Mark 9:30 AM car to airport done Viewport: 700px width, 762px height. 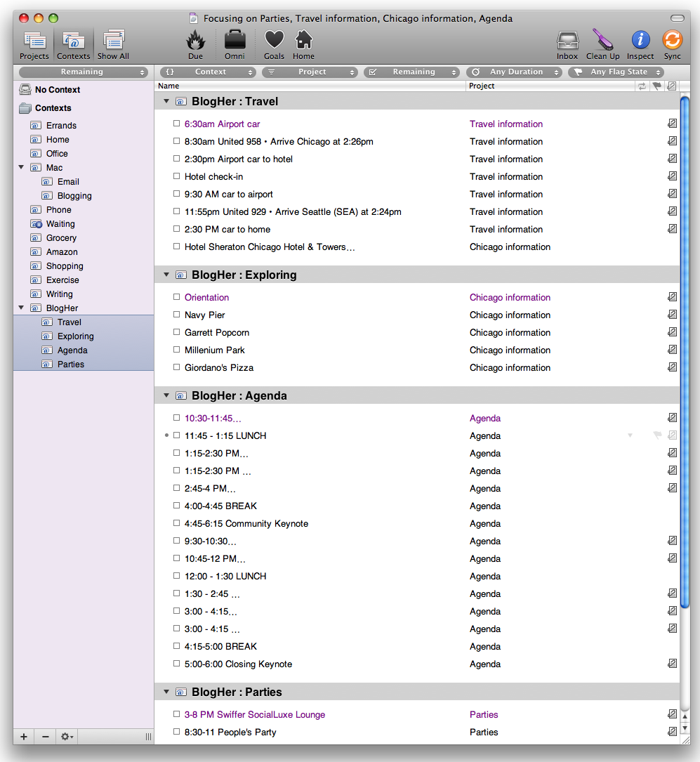point(176,193)
